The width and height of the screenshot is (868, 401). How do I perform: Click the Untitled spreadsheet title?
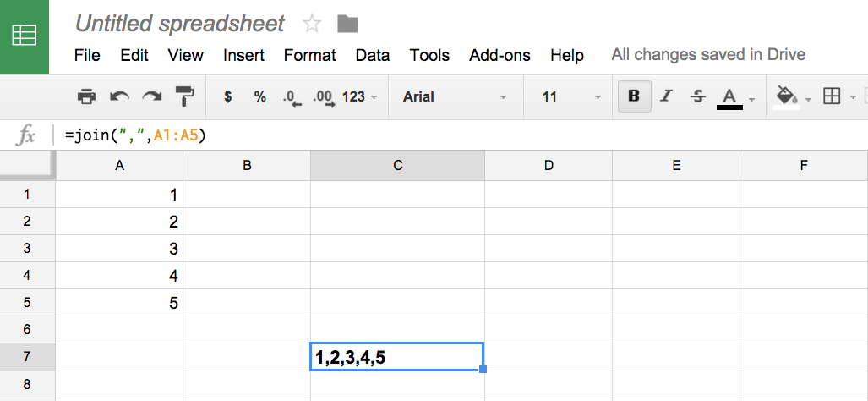pos(179,24)
